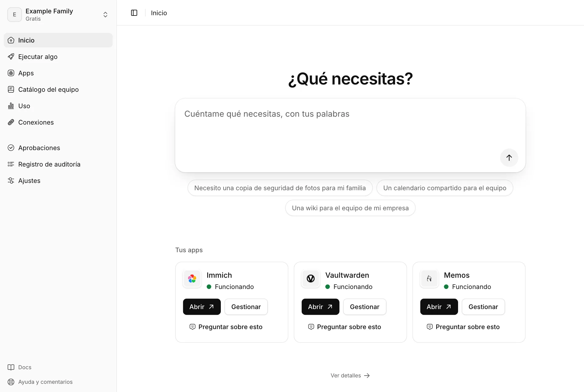Click the Catálogo del equipo icon
584x392 pixels.
[x=11, y=89]
